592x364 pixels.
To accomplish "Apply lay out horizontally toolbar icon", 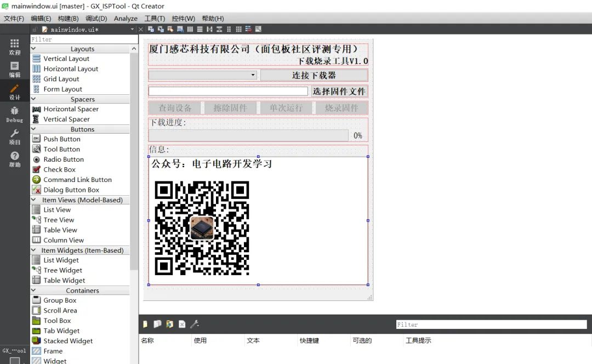I will pyautogui.click(x=190, y=29).
